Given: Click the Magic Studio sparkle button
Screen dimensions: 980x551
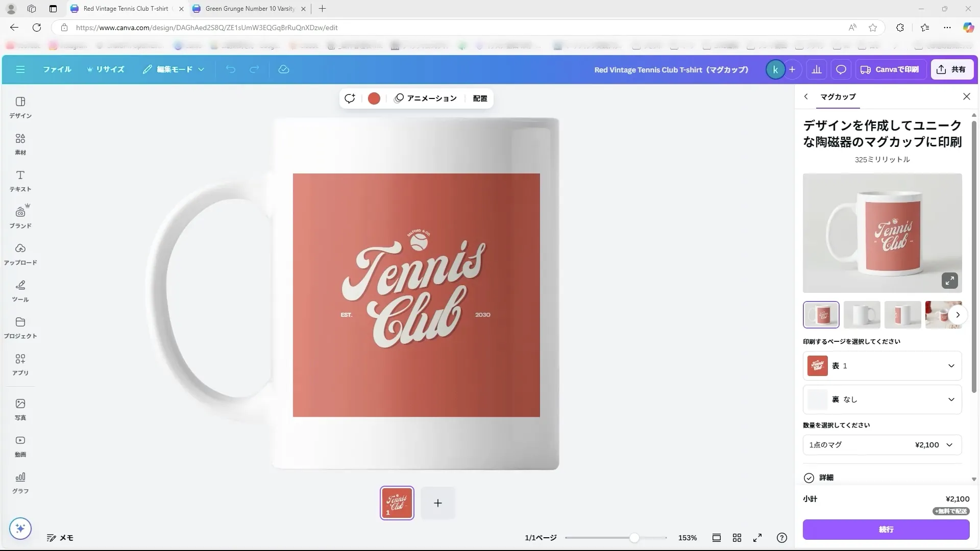Looking at the screenshot, I should click(20, 529).
